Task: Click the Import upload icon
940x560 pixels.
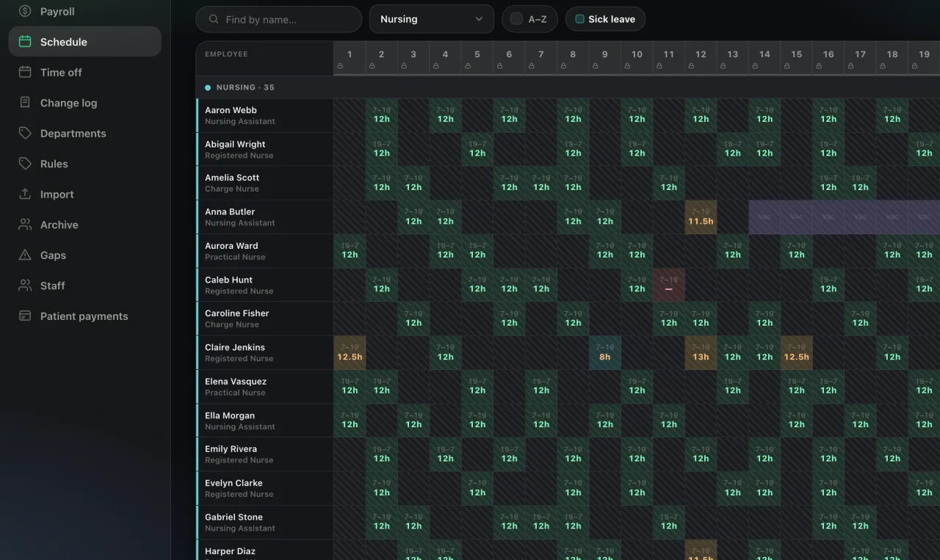Action: pyautogui.click(x=25, y=194)
